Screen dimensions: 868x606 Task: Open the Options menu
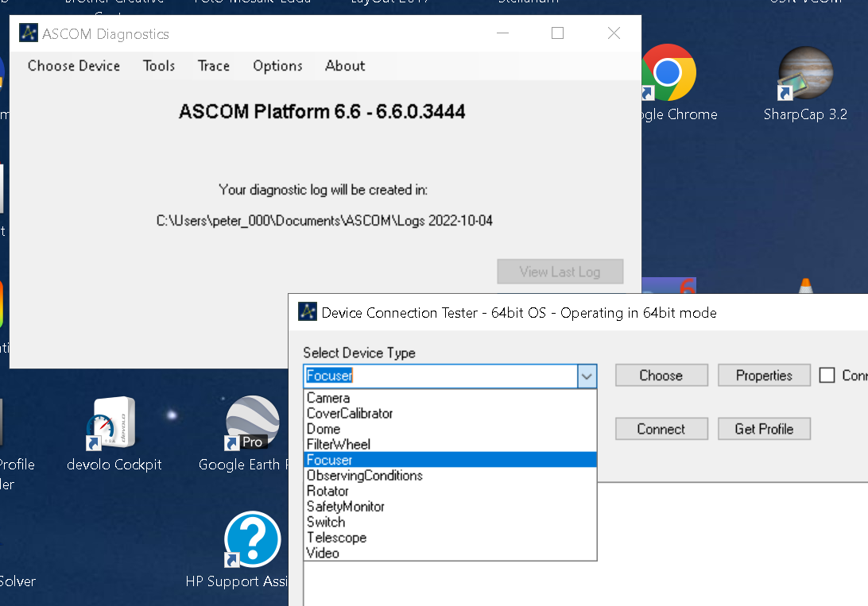tap(277, 66)
